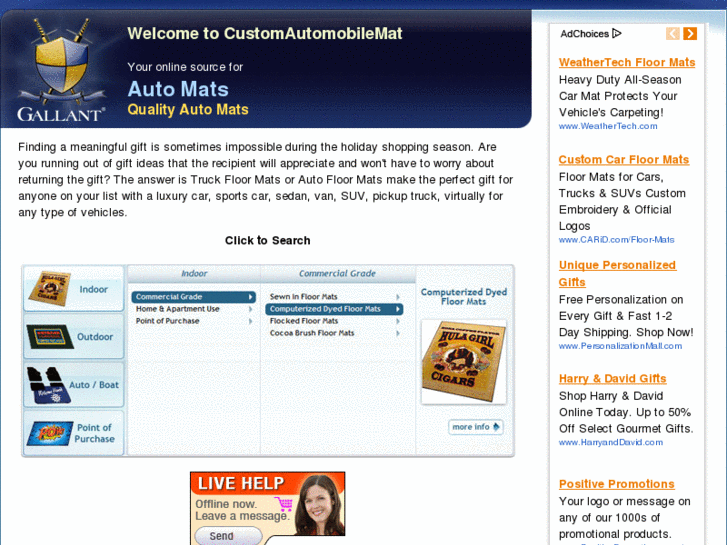Click Send in Live Help box
Image resolution: width=727 pixels, height=545 pixels.
pos(228,536)
